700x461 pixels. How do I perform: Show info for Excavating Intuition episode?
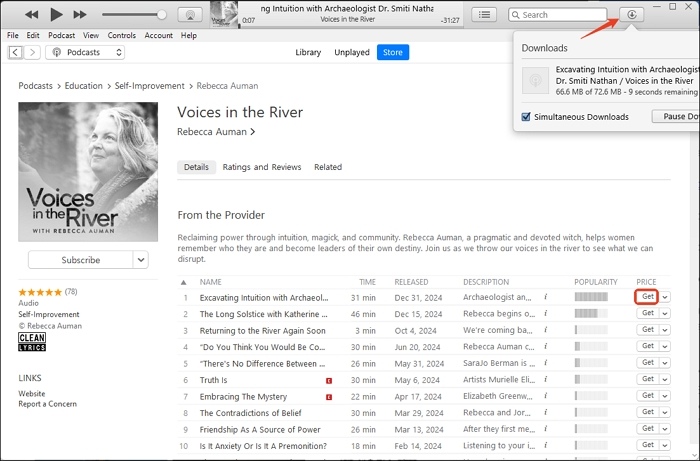pyautogui.click(x=546, y=297)
